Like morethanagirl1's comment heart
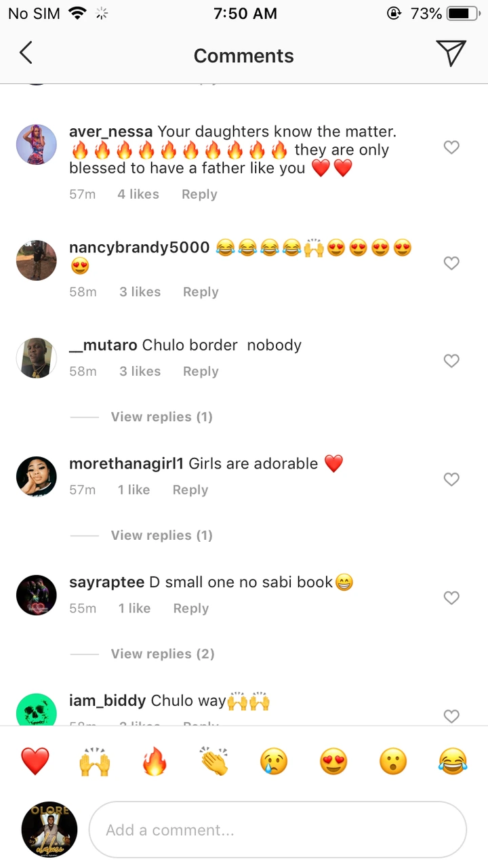The image size is (488, 868). [451, 479]
